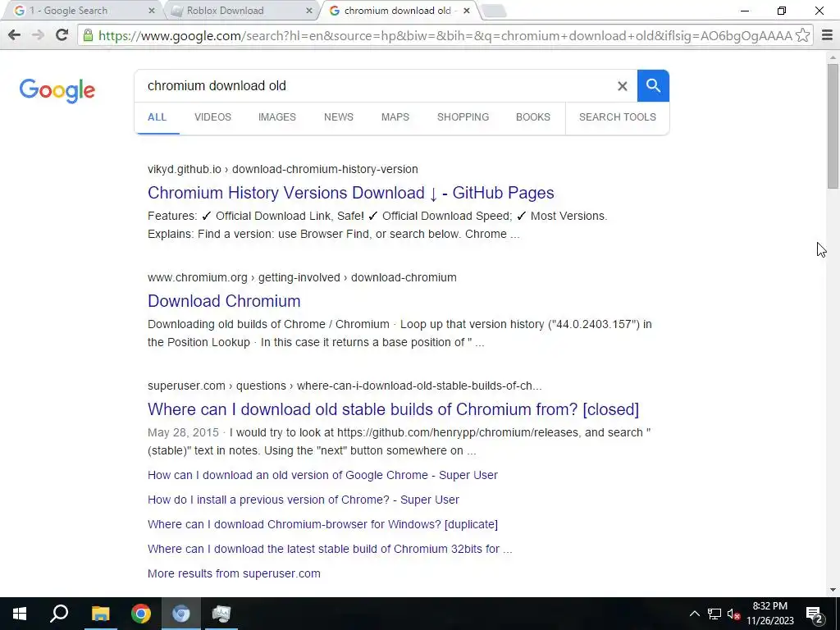Click the search query input field
This screenshot has height=630, width=840.
click(375, 85)
